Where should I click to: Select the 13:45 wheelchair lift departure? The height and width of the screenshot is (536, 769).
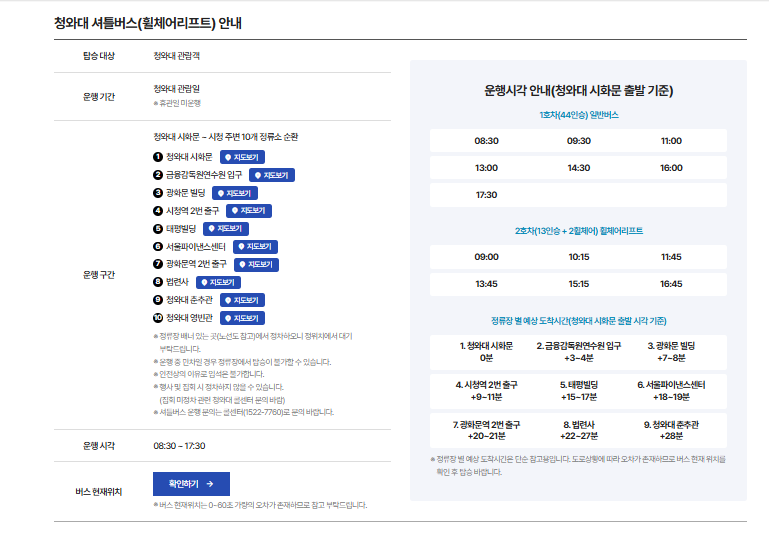486,284
